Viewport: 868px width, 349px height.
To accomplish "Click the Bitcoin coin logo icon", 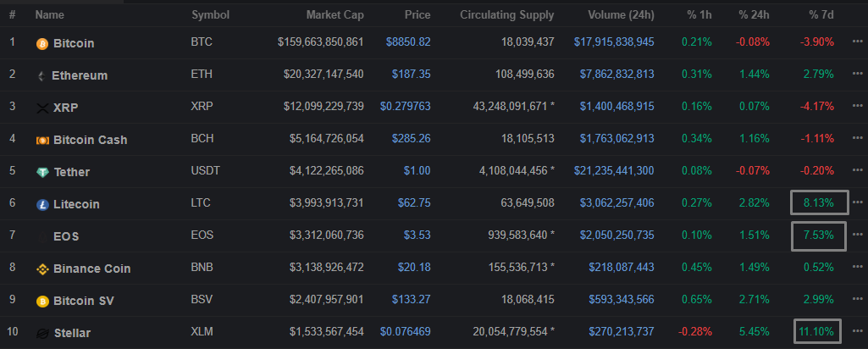I will (x=42, y=44).
